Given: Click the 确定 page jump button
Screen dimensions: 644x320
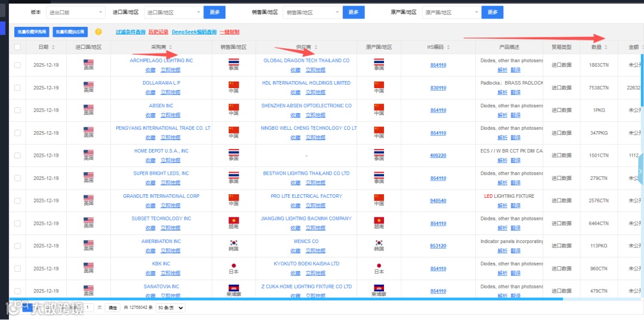Looking at the screenshot, I should (112, 307).
